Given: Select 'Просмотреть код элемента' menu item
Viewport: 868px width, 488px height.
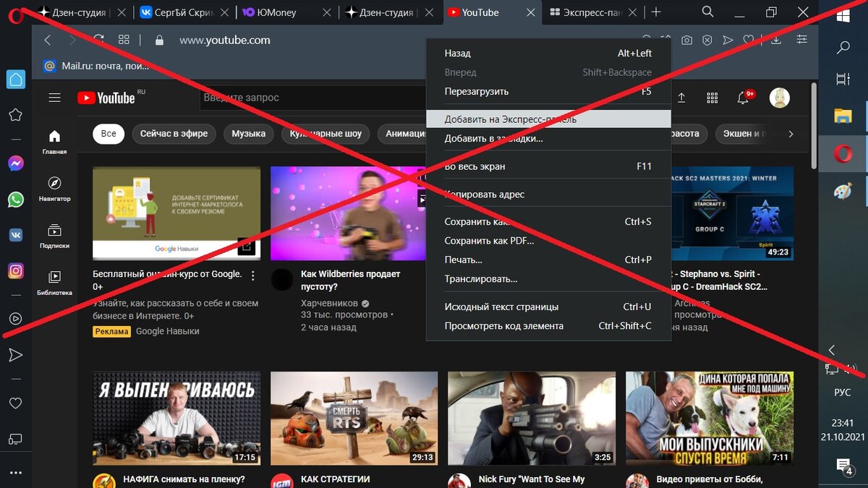Looking at the screenshot, I should point(548,326).
